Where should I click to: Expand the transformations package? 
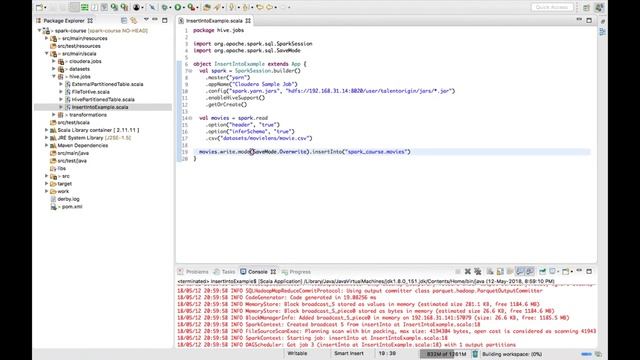point(53,115)
